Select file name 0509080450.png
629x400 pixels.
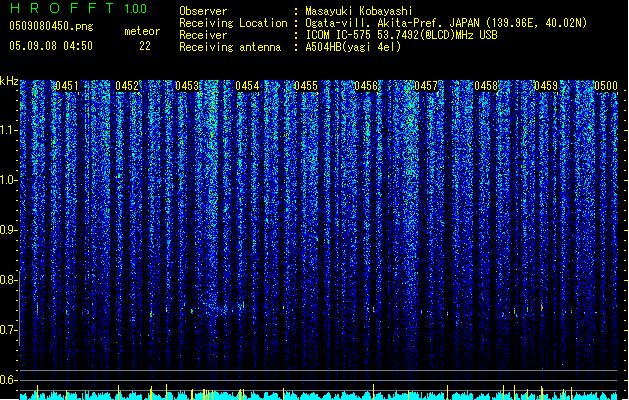point(51,26)
